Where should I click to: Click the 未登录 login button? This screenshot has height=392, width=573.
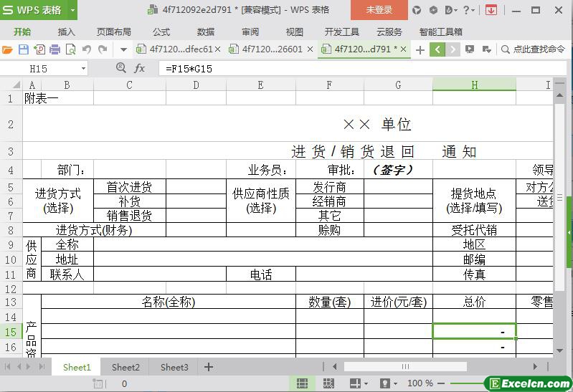[x=379, y=10]
